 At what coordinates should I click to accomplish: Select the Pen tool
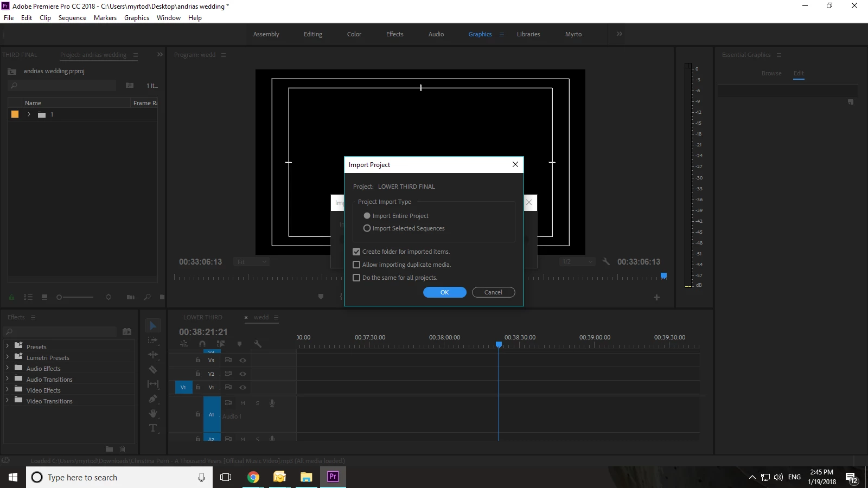coord(153,399)
